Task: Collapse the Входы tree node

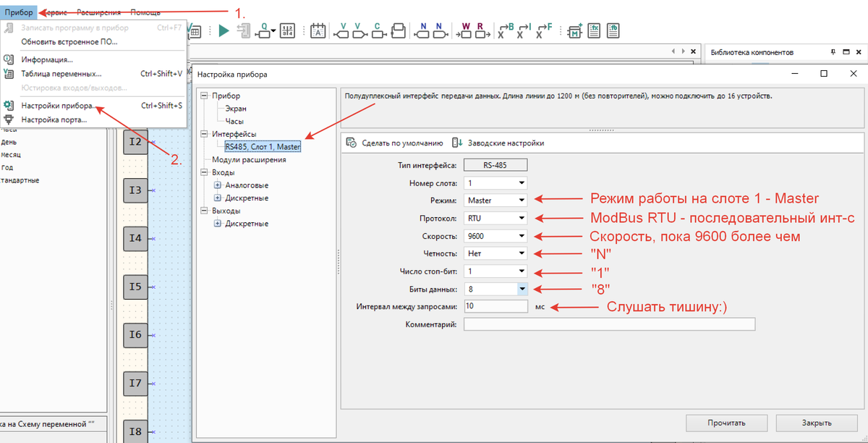Action: pos(205,172)
